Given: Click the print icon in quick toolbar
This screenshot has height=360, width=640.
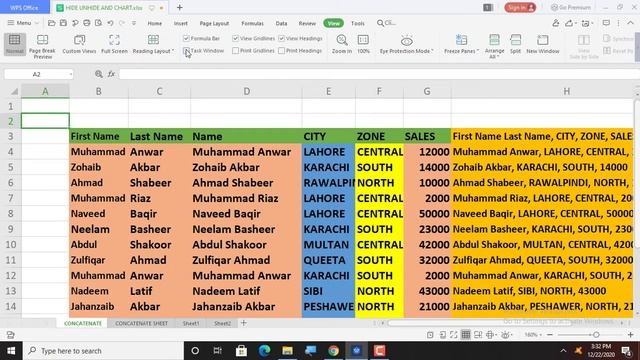Looking at the screenshot, I should point(87,23).
